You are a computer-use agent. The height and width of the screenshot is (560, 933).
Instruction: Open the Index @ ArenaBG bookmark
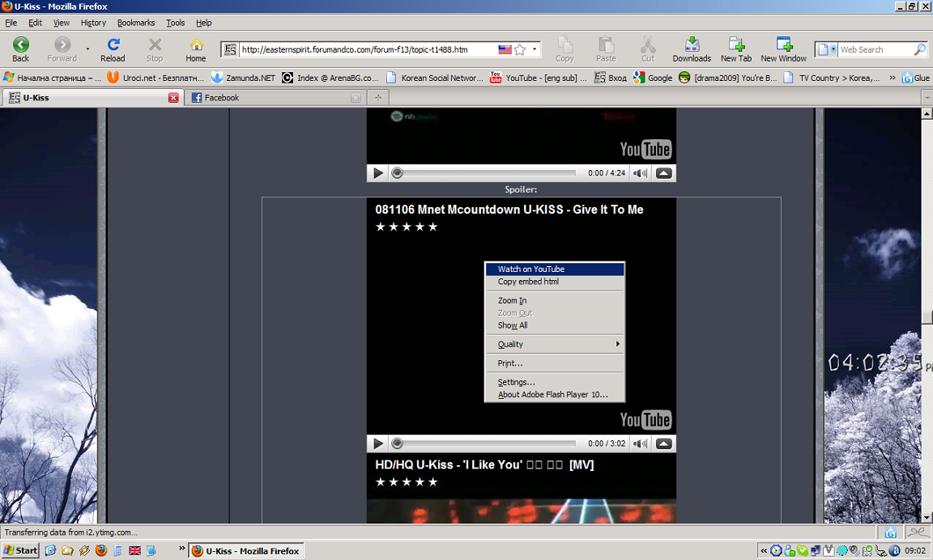[330, 78]
